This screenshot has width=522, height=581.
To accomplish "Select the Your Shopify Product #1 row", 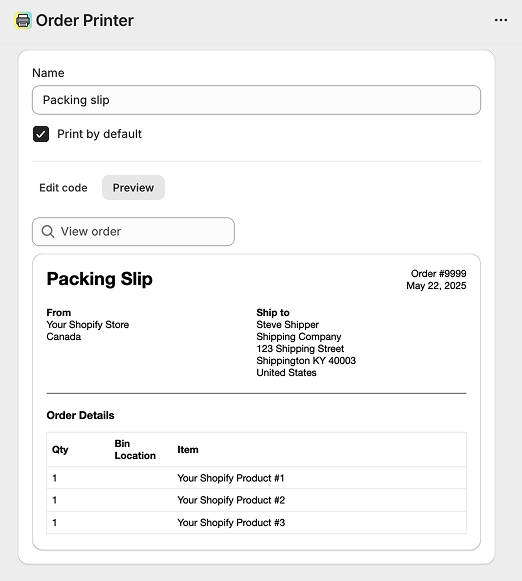I will click(x=256, y=478).
